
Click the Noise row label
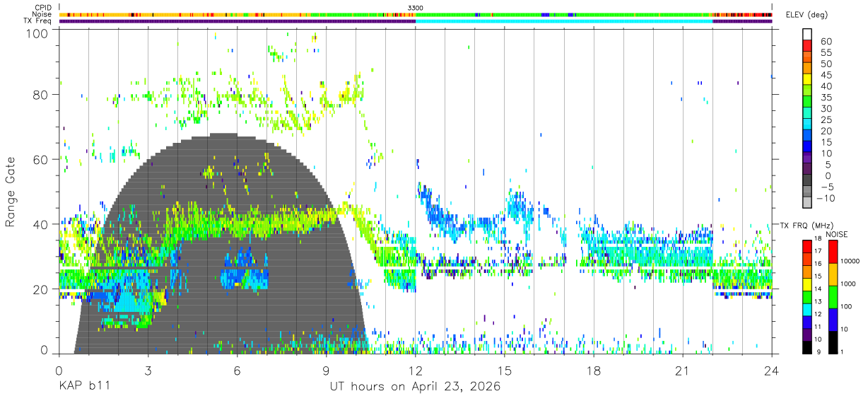(x=42, y=14)
